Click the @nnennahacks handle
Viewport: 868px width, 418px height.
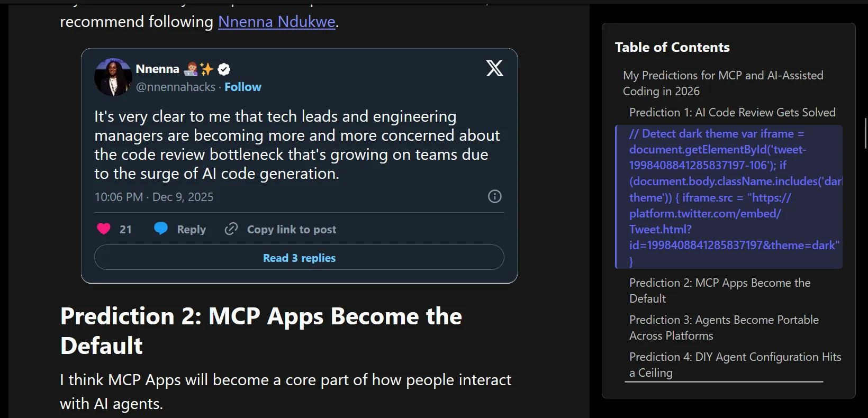coord(176,87)
